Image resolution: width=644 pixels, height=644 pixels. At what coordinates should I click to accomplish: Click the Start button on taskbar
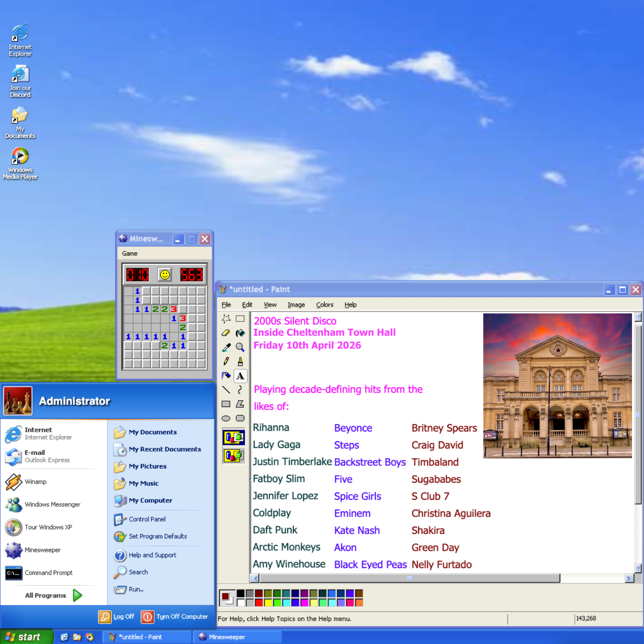pyautogui.click(x=27, y=637)
